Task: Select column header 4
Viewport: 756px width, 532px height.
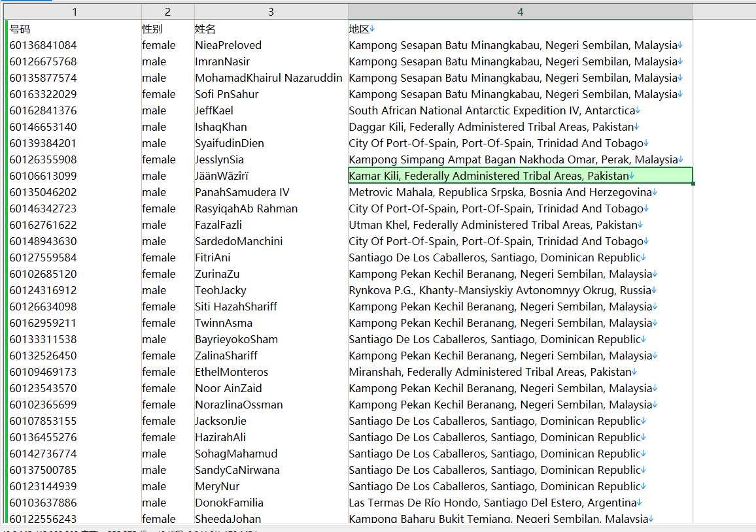Action: pyautogui.click(x=520, y=12)
